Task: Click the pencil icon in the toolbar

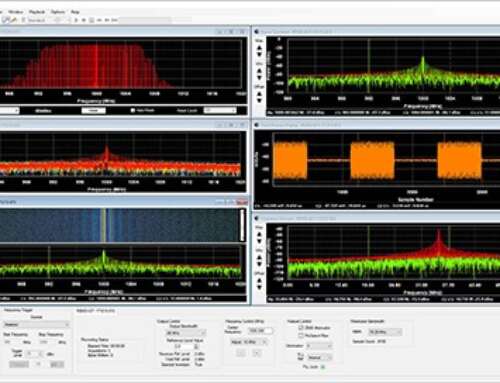Action: pos(14,20)
